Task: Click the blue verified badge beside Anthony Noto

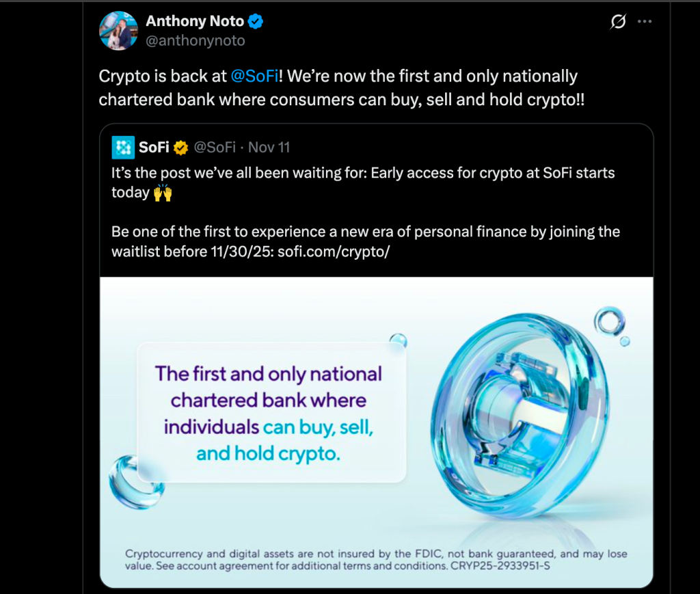Action: 256,22
